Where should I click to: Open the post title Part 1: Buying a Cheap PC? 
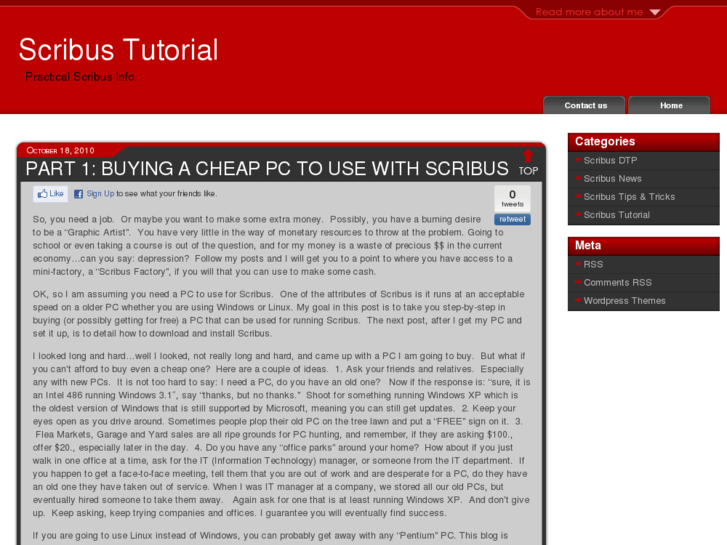[267, 169]
